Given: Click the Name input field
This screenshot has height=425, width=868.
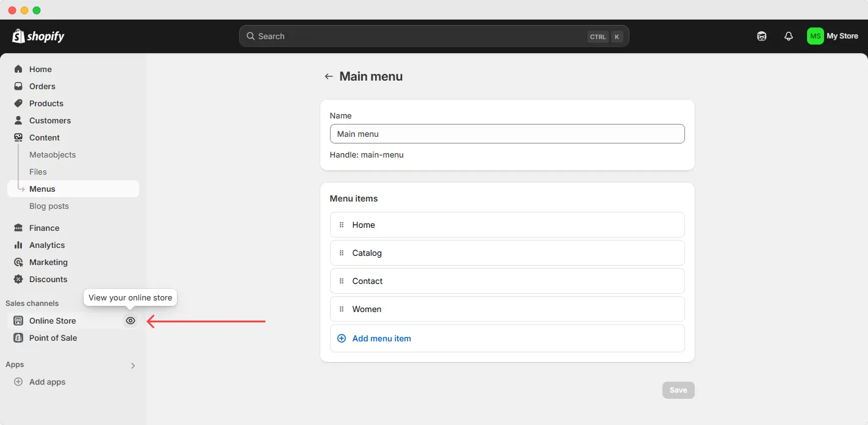Looking at the screenshot, I should [x=507, y=134].
